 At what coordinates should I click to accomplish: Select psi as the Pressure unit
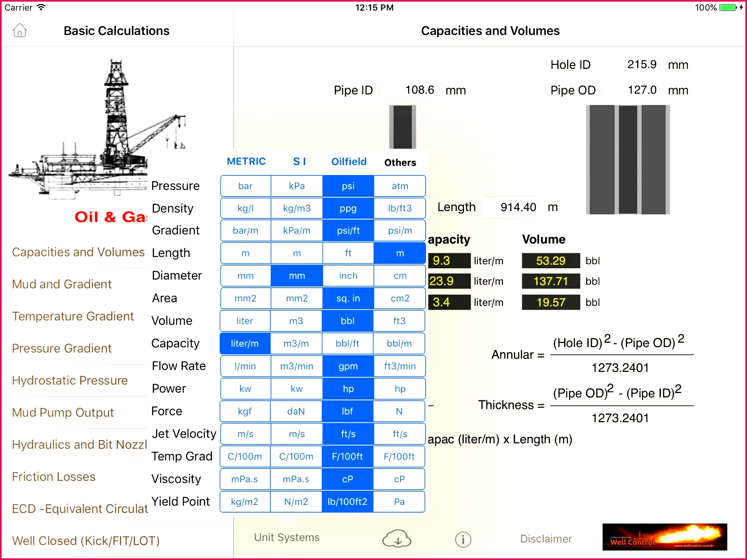[x=348, y=186]
